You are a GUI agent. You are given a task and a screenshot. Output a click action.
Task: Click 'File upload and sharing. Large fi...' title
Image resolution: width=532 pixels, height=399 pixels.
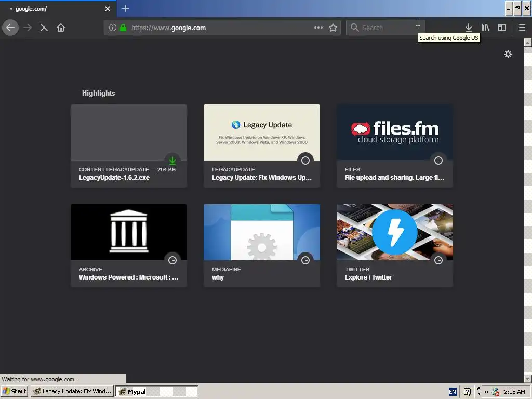coord(394,178)
